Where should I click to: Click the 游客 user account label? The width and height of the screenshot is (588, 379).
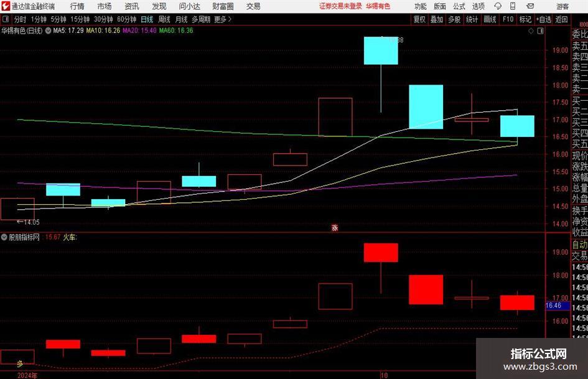(562, 6)
